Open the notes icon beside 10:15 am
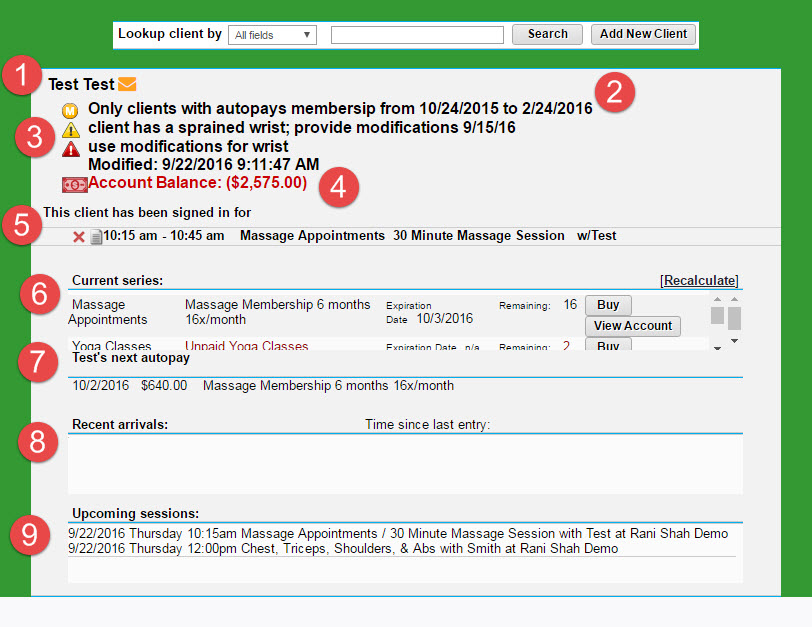This screenshot has height=627, width=812. [96, 237]
